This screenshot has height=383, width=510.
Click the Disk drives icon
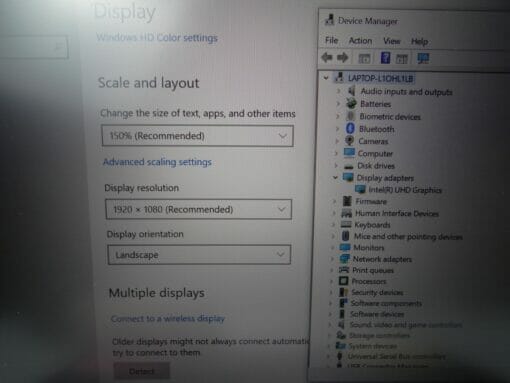pyautogui.click(x=349, y=166)
